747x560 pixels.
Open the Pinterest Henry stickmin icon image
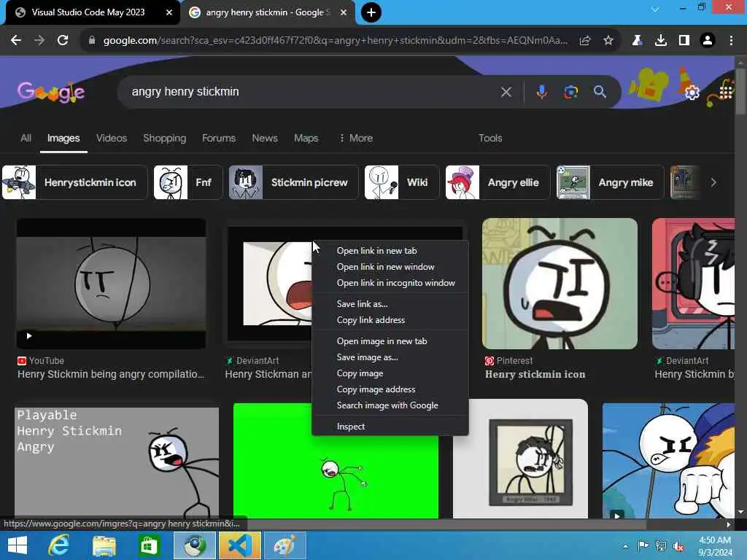point(560,284)
